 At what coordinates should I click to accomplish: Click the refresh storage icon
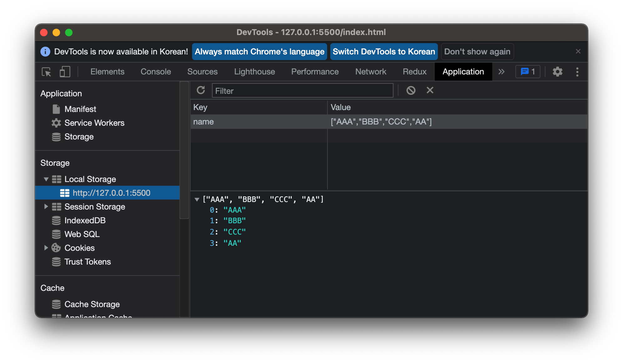pos(201,90)
